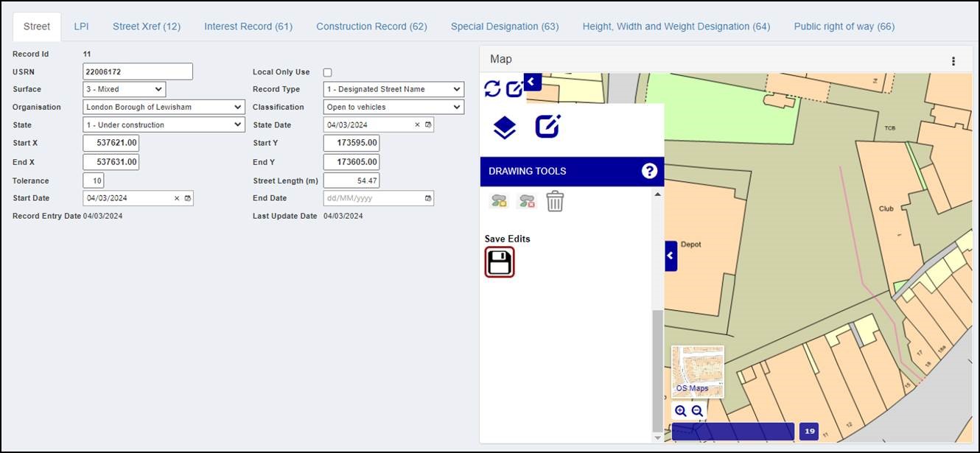980x453 pixels.
Task: Open the Interest Record (61) tab
Action: tap(248, 27)
